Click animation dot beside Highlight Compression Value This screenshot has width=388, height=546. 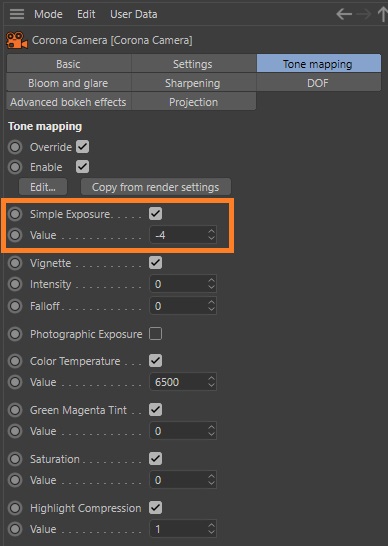click(x=15, y=529)
